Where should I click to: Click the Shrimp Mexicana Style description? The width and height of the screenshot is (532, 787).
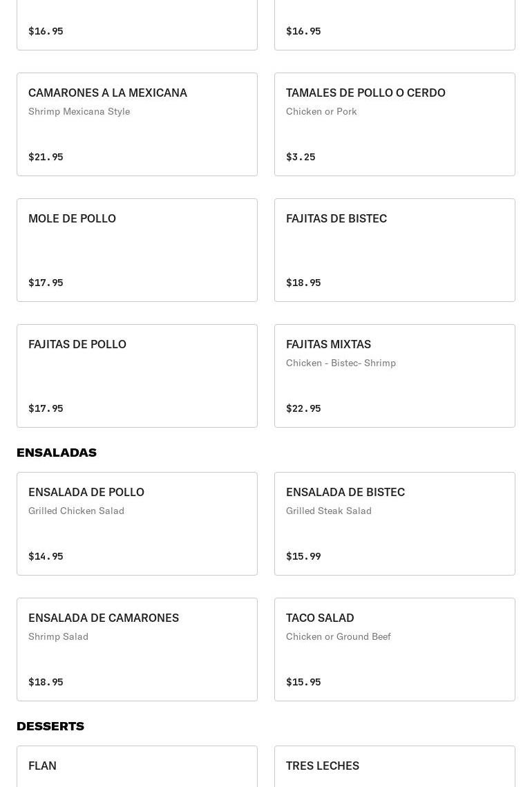(x=79, y=111)
